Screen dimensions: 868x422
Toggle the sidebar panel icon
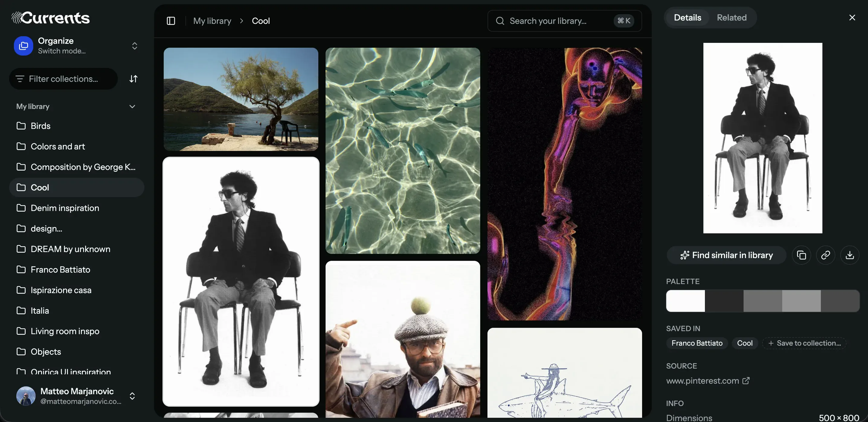tap(171, 21)
